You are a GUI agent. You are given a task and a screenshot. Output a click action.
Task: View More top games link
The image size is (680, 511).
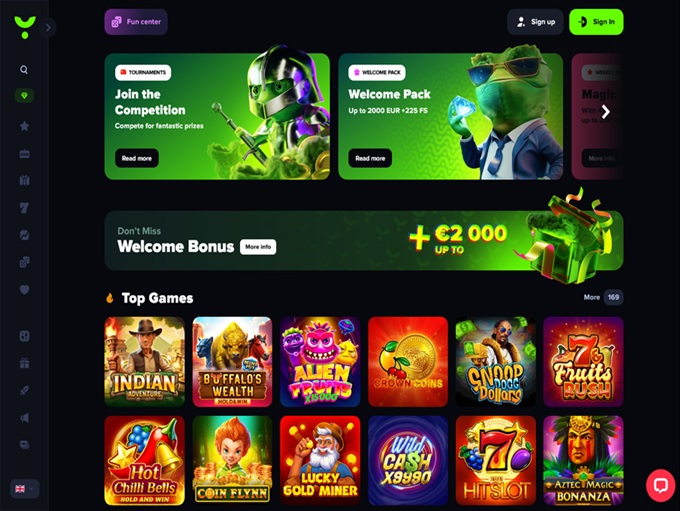(592, 297)
